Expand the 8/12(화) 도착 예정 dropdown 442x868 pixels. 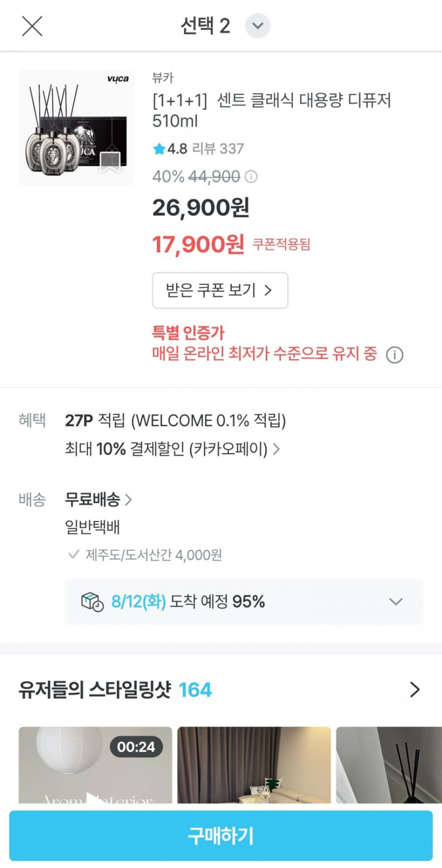click(395, 601)
